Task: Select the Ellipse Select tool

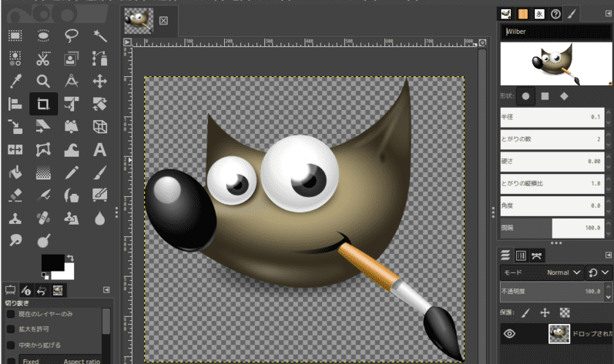Action: [43, 36]
